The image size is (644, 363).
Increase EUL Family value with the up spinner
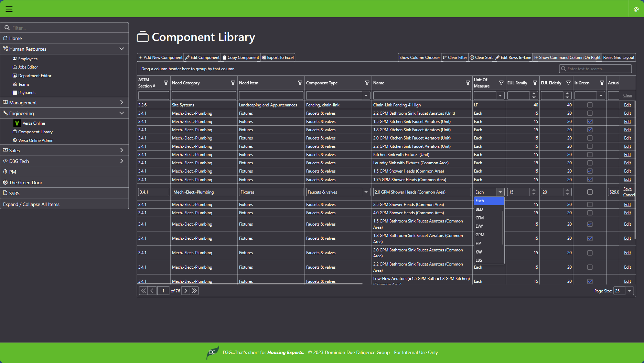click(534, 190)
